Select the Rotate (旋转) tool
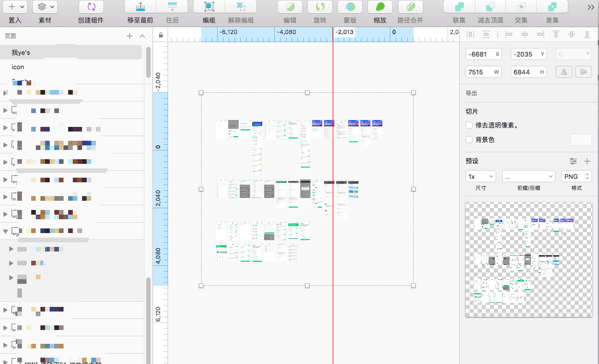599x364 pixels. tap(319, 7)
